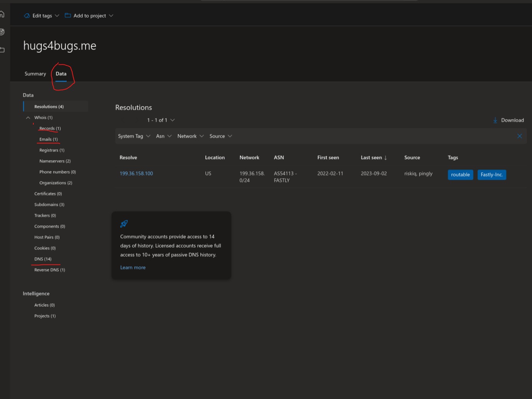
Task: Open the Add to project dropdown
Action: (x=89, y=16)
